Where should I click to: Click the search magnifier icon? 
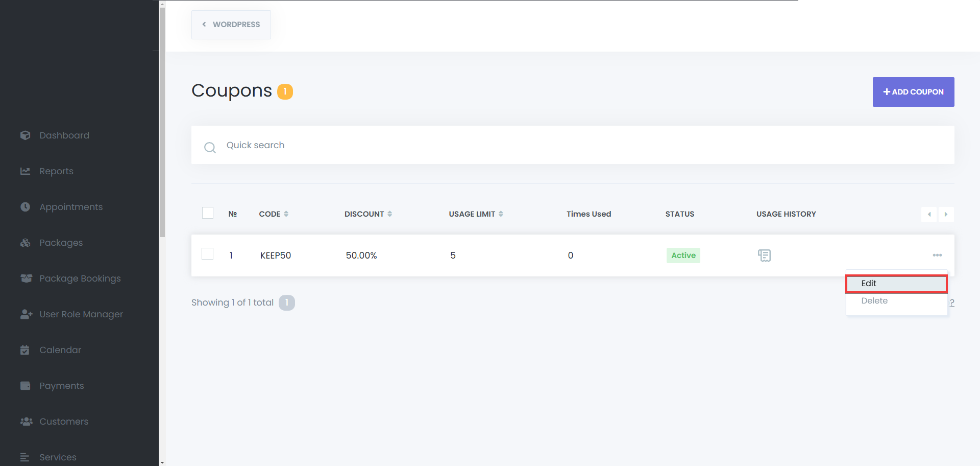point(210,148)
